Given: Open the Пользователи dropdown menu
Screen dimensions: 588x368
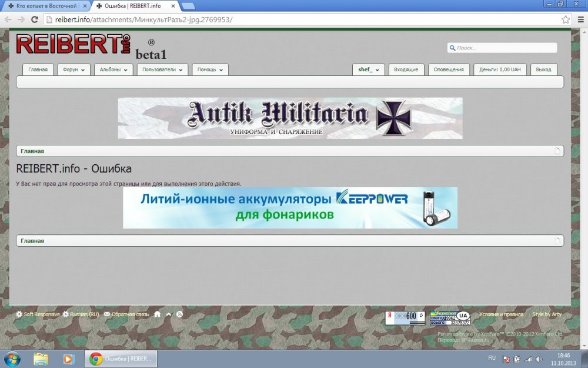Looking at the screenshot, I should 162,69.
